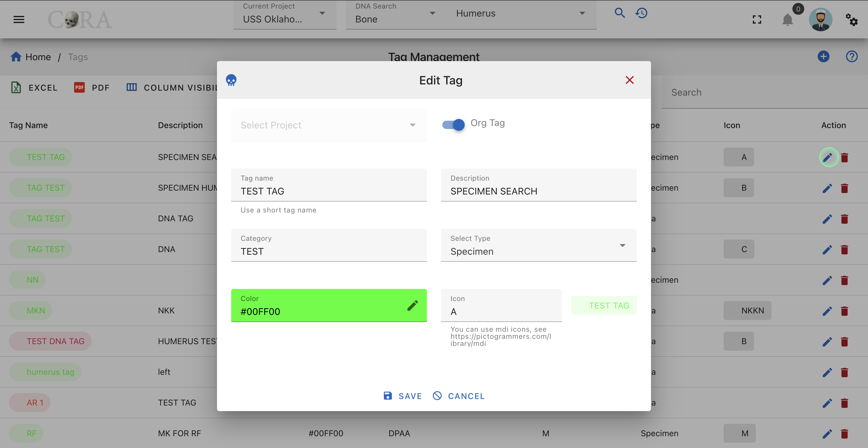
Task: Click the Category field
Action: [329, 245]
